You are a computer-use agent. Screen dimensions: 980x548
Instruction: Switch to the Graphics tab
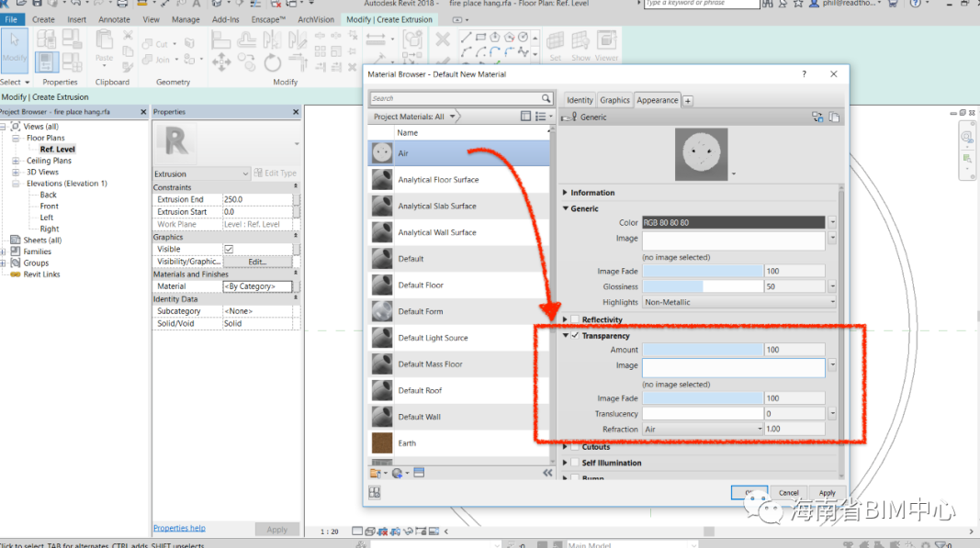point(614,100)
